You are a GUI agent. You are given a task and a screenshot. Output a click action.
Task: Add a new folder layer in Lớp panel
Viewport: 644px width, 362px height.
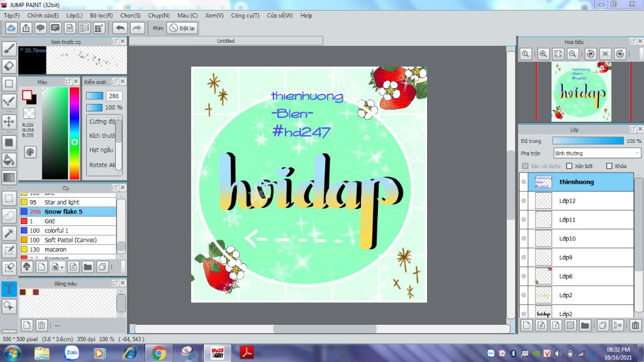click(x=585, y=325)
